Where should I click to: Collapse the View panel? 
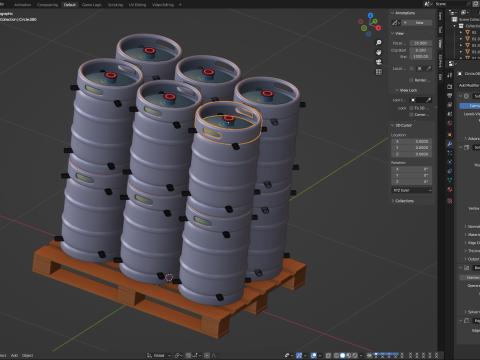(393, 33)
